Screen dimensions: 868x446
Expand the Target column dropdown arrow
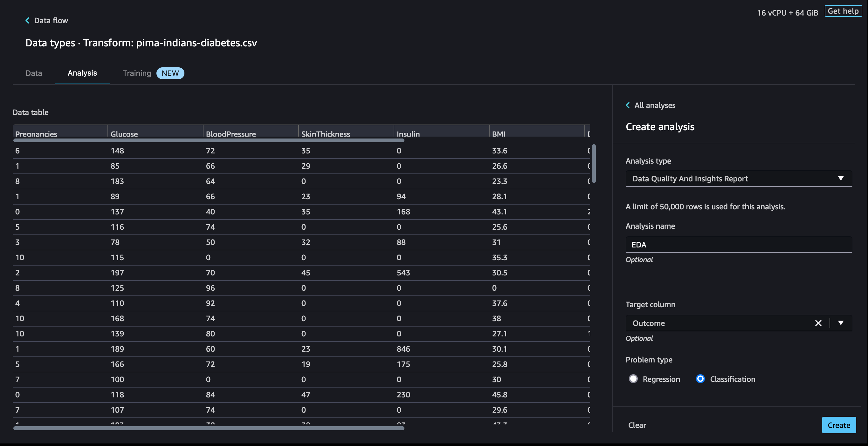point(841,323)
